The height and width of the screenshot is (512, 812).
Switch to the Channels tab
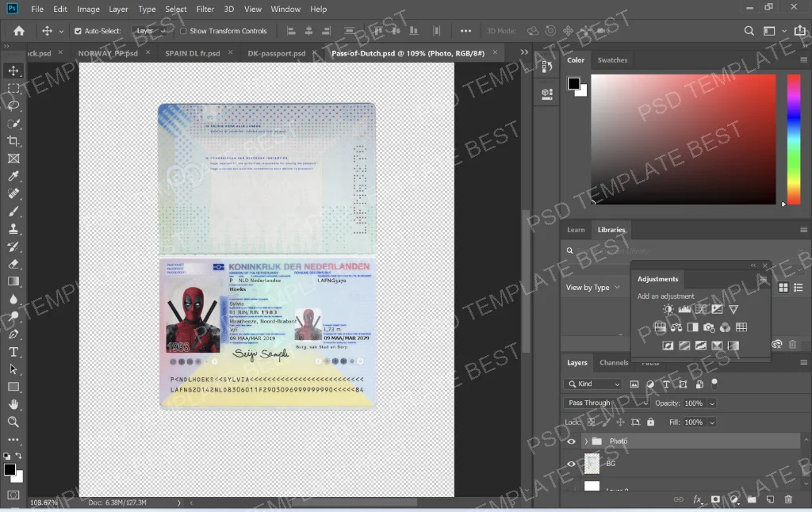pyautogui.click(x=614, y=363)
